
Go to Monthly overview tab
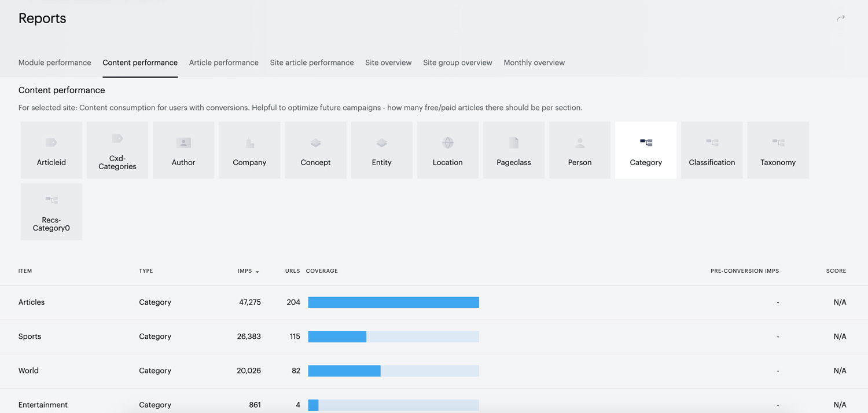click(534, 63)
